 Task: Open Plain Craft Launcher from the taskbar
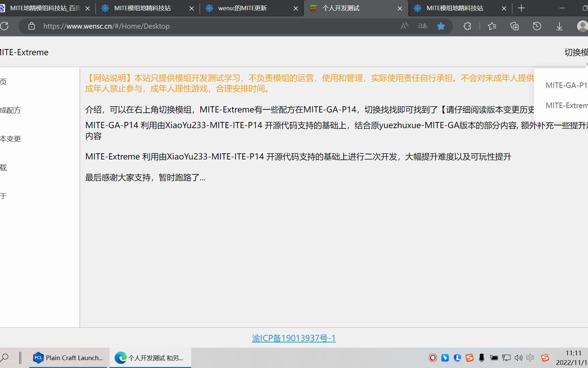[68, 357]
